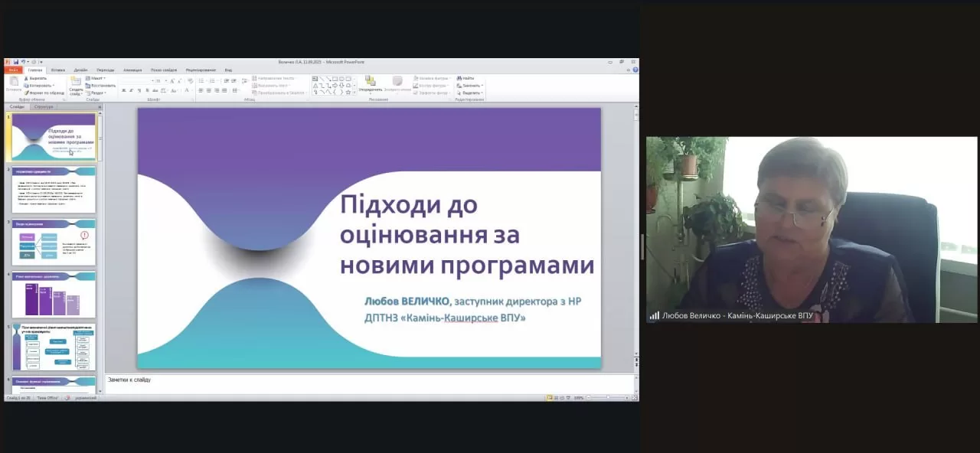Image resolution: width=980 pixels, height=453 pixels.
Task: Open the Layout (Макет) dropdown
Action: tap(97, 78)
